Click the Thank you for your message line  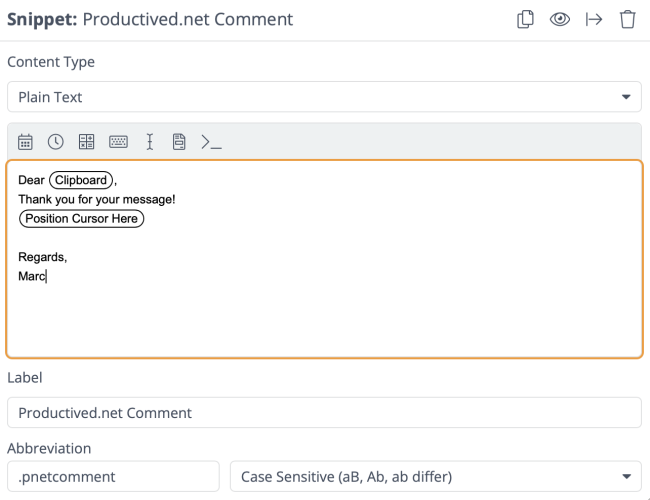coord(97,199)
